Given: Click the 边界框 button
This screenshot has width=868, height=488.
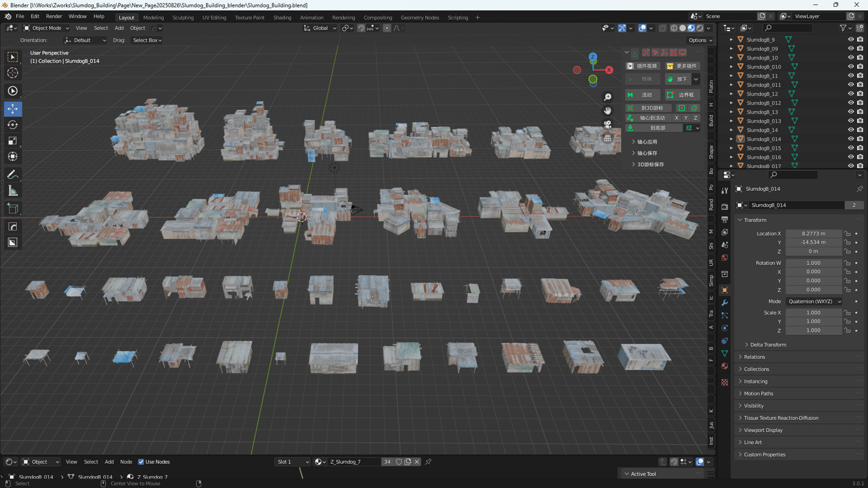Looking at the screenshot, I should pos(682,95).
